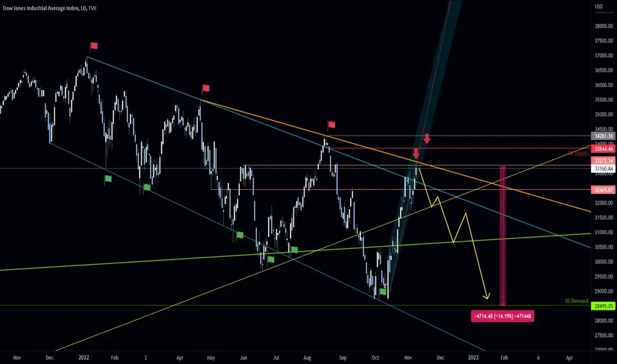Click the 2023 label on the time axis
Image resolution: width=617 pixels, height=364 pixels.
[473, 357]
